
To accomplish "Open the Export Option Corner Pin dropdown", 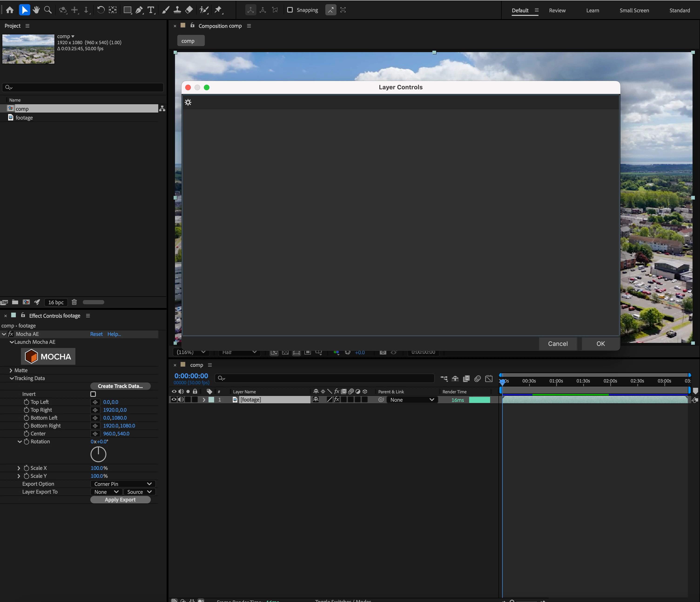I will (123, 484).
